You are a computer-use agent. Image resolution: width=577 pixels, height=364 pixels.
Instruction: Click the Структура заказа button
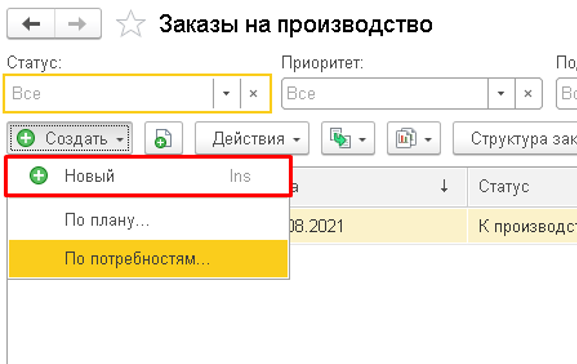pos(515,139)
